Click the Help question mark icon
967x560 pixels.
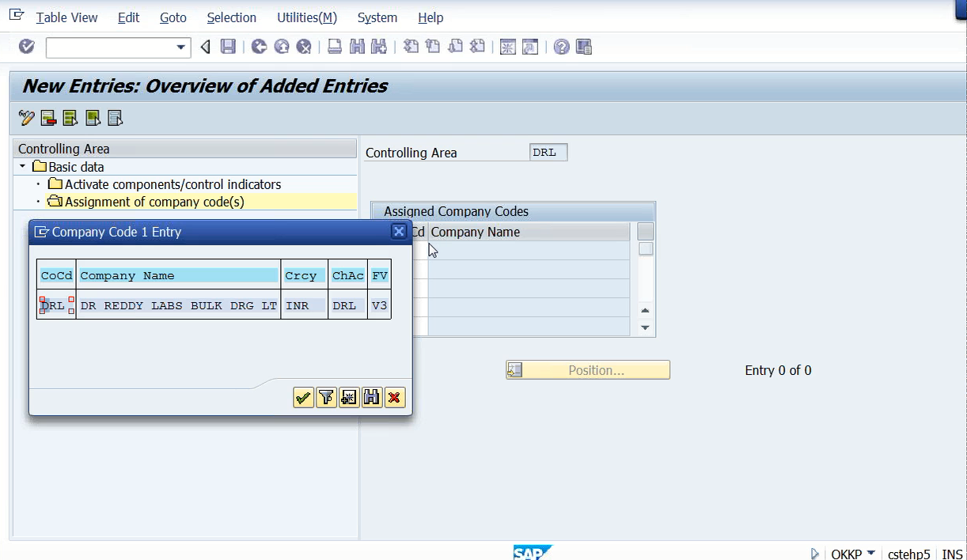click(x=562, y=47)
